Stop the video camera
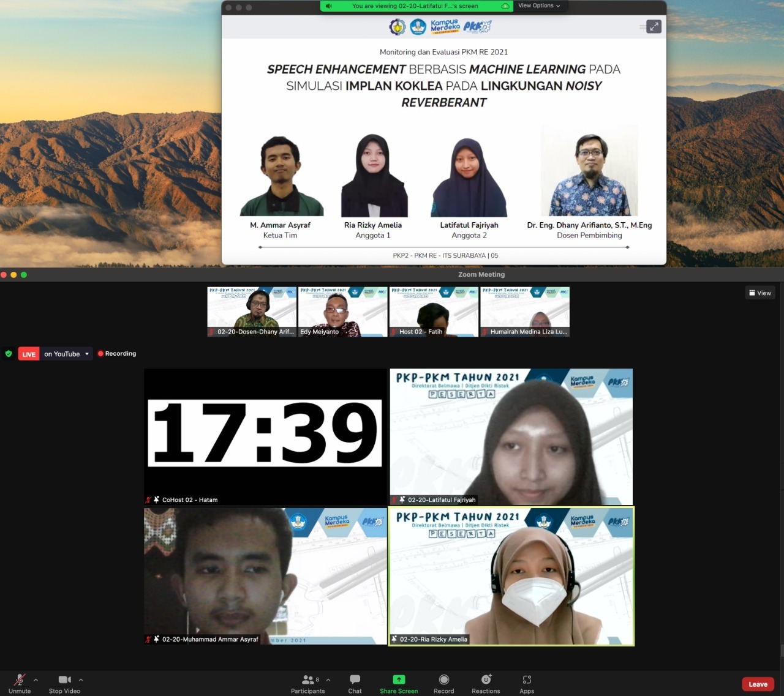The height and width of the screenshot is (696, 784). tap(64, 683)
